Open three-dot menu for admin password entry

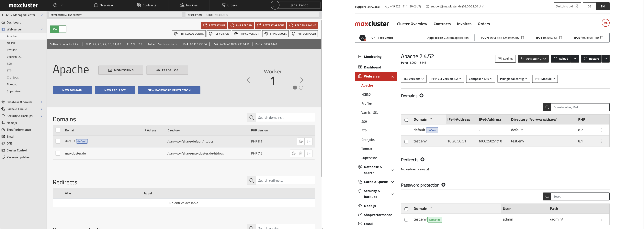(x=602, y=219)
